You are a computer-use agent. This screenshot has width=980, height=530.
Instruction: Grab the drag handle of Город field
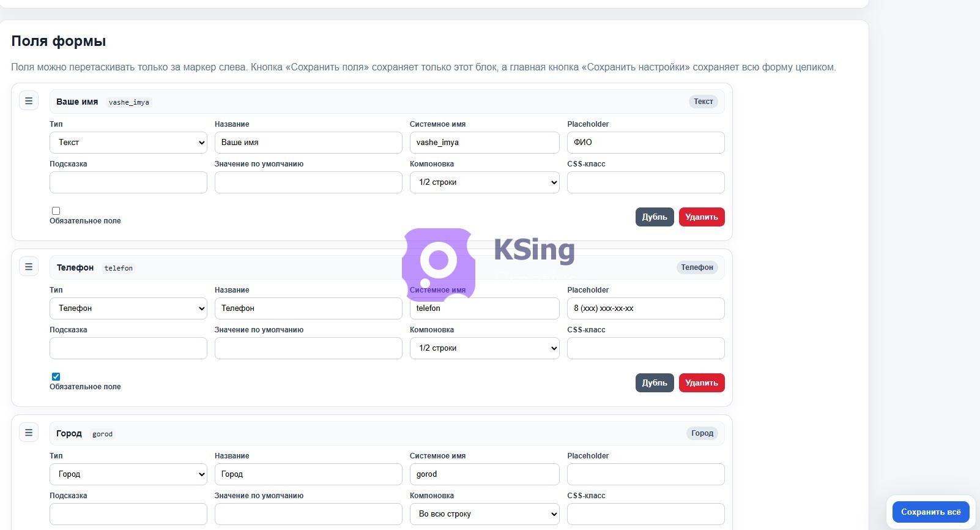(29, 433)
